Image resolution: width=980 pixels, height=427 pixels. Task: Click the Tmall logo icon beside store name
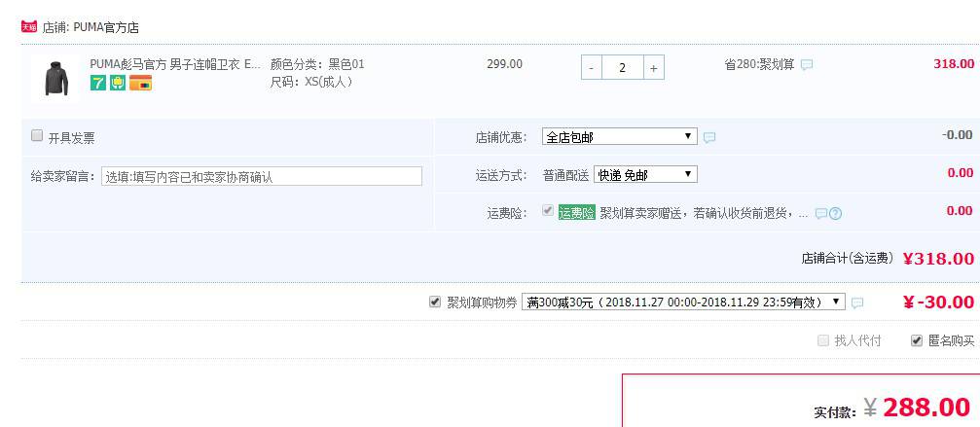pyautogui.click(x=29, y=26)
